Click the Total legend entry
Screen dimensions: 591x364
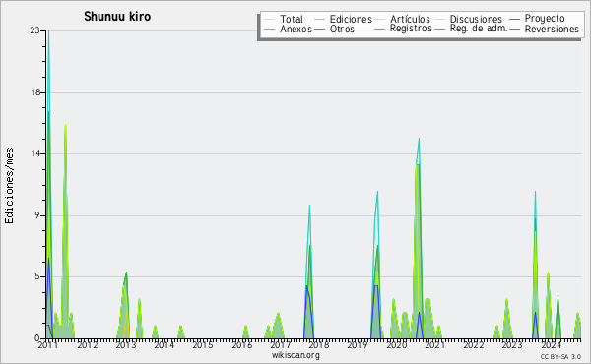tap(291, 19)
